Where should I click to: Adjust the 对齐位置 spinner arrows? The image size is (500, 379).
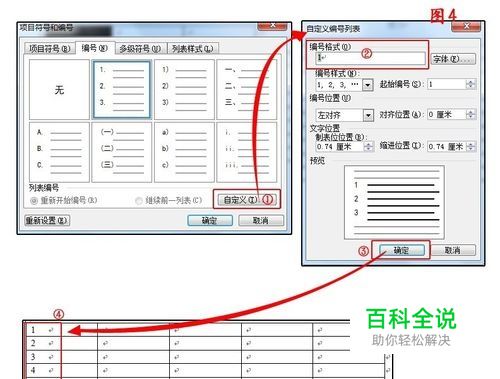(471, 115)
